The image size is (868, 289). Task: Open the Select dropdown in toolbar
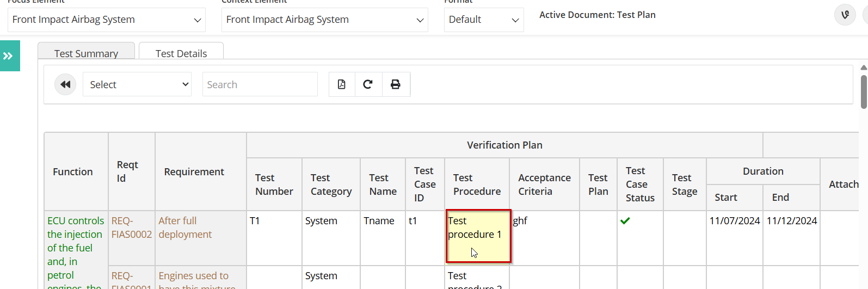[137, 84]
